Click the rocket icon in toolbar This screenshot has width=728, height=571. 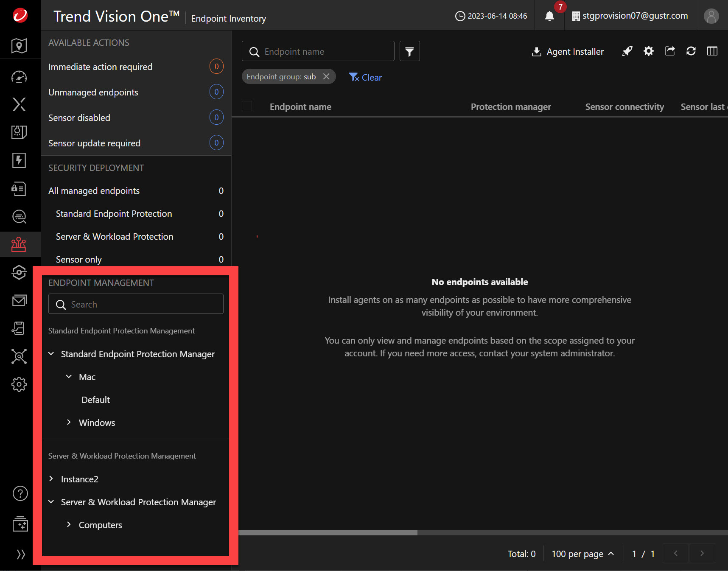tap(627, 51)
